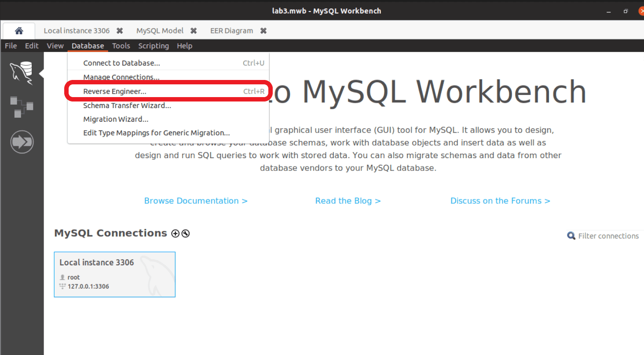
Task: Close the EER Diagram tab
Action: pos(263,31)
